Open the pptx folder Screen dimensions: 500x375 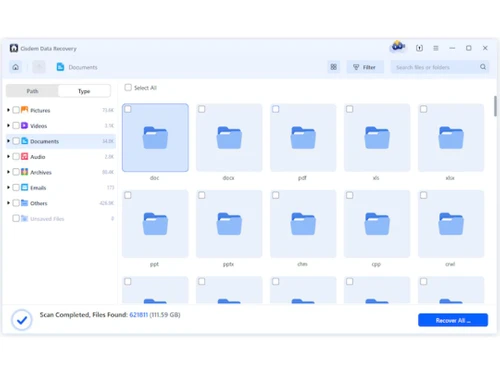[x=229, y=224]
